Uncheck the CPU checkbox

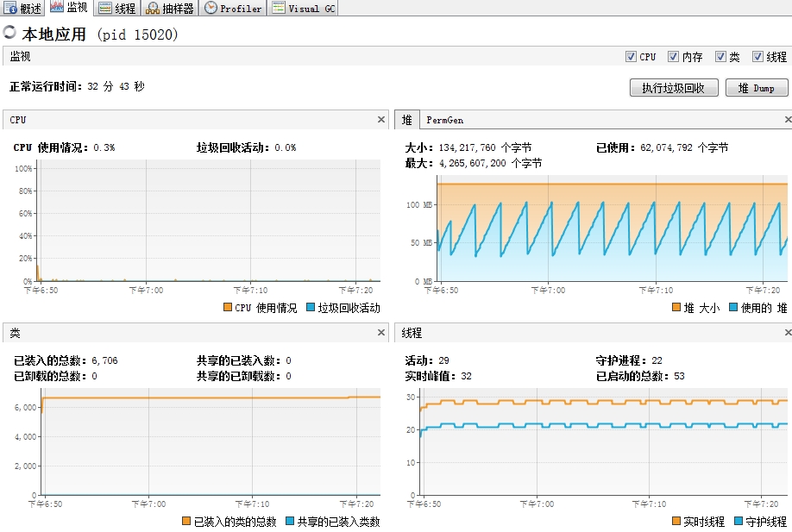tap(631, 57)
